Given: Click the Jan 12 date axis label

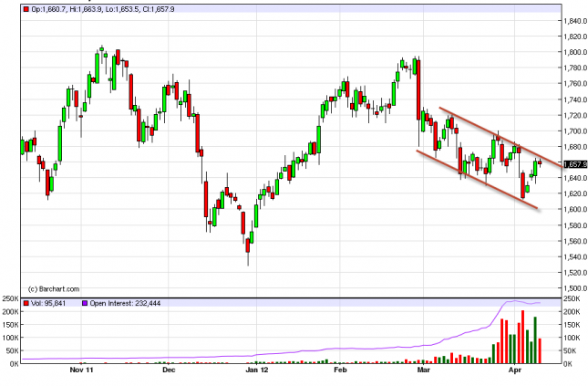Looking at the screenshot, I should click(257, 370).
